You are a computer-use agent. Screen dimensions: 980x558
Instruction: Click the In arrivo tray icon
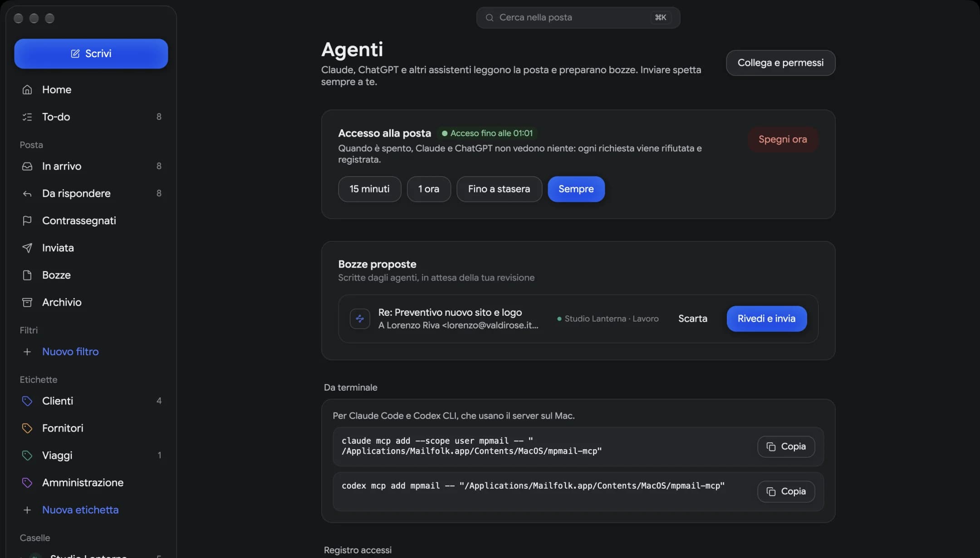pos(27,166)
